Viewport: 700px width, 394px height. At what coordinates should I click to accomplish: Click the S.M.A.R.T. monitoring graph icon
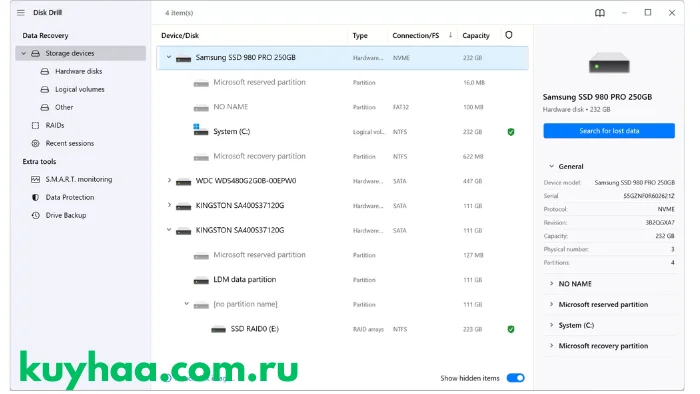(x=35, y=179)
